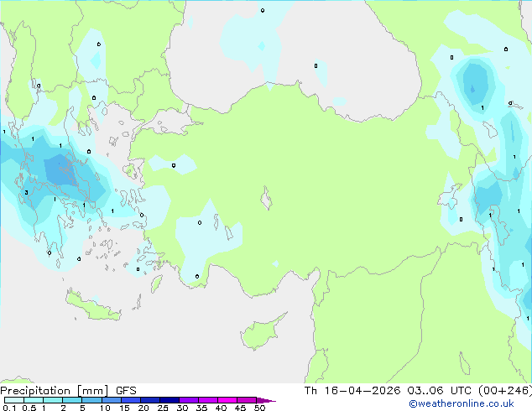Pick the legend swatch between 35 and 40
The image size is (532, 411).
click(208, 400)
